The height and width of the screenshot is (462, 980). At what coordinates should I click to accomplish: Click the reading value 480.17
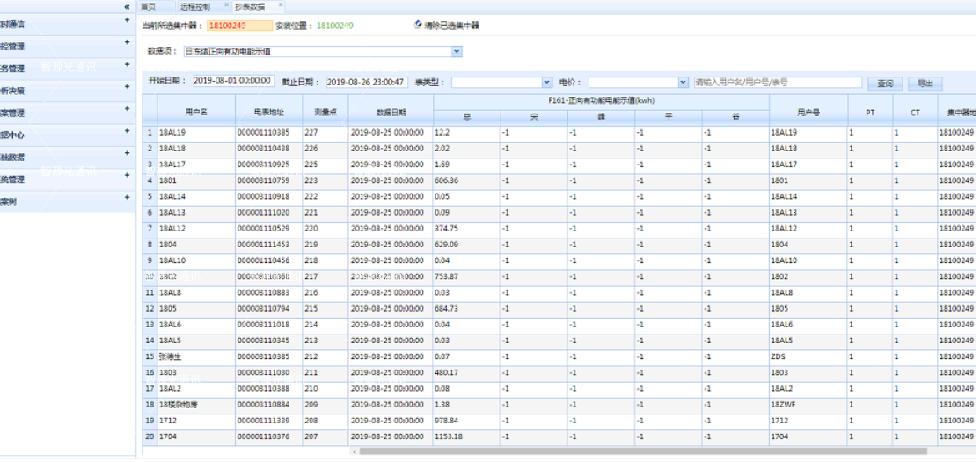click(x=446, y=372)
